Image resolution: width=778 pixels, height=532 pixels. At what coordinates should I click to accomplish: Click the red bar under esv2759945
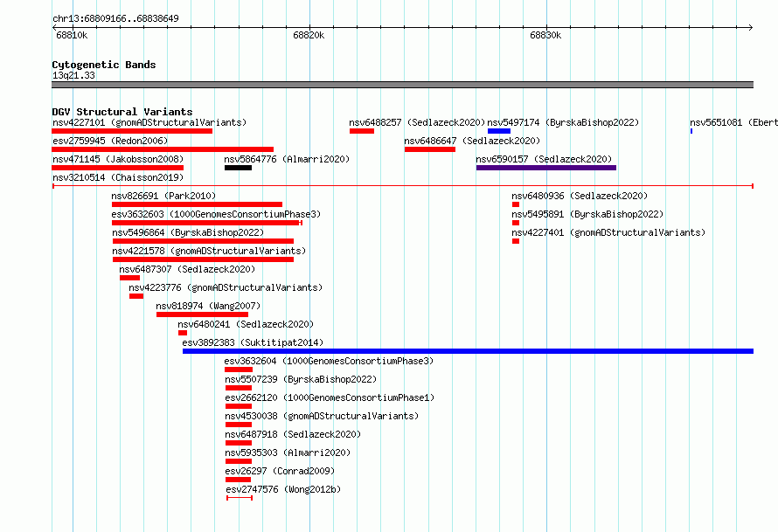pos(163,149)
